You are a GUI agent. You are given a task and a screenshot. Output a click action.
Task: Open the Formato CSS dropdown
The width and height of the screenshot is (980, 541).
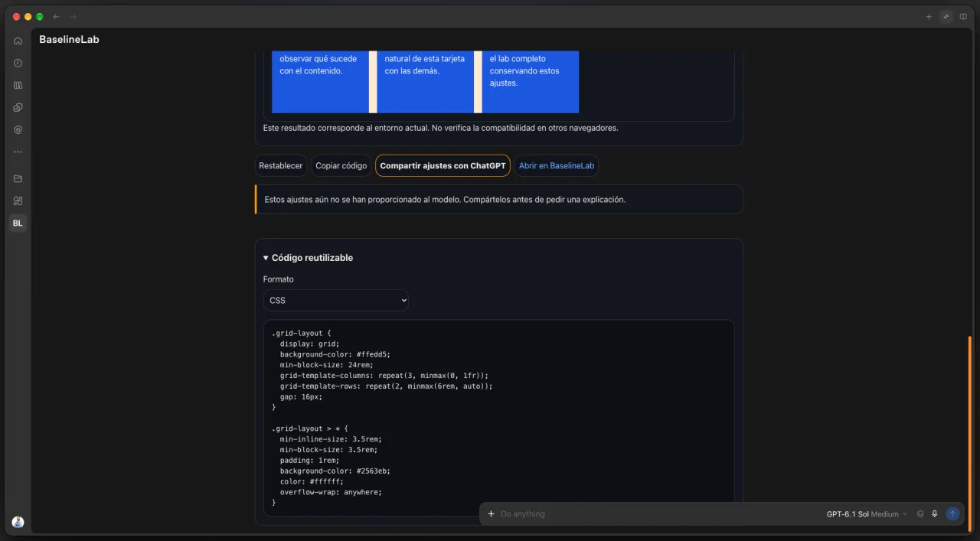336,300
